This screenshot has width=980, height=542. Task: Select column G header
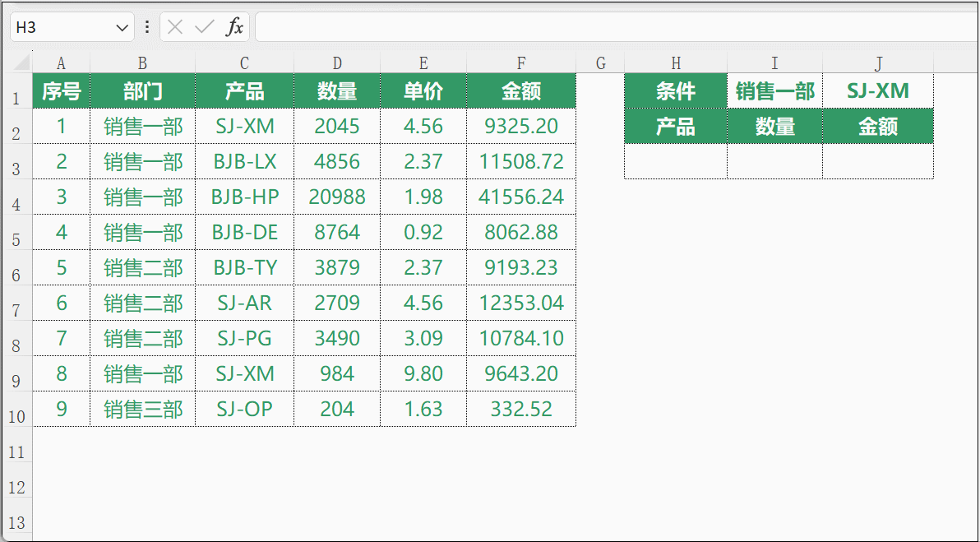600,63
